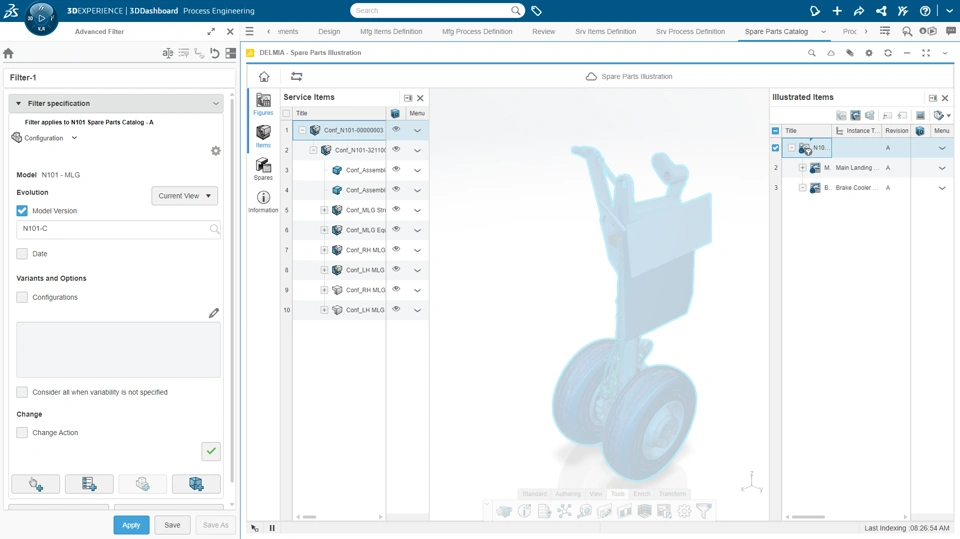Expand the Brake Cooler item node
This screenshot has width=960, height=539.
coord(803,188)
